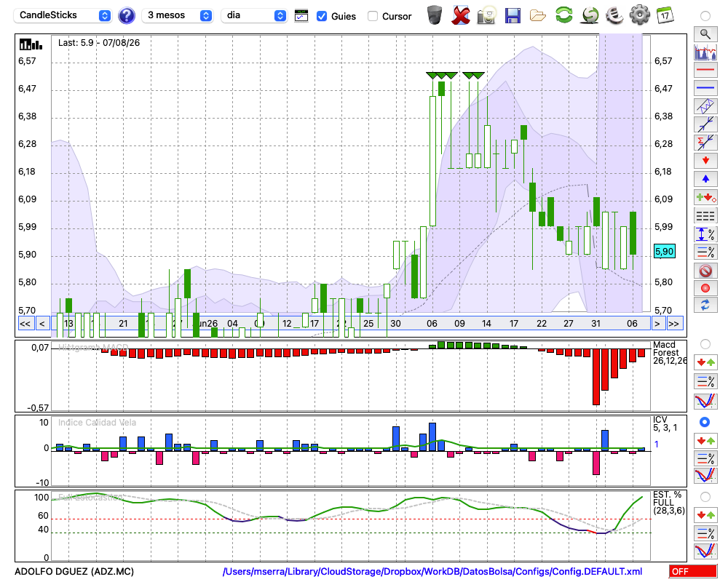
Task: Click the EST. % FULL (28,3,6) label
Action: coord(668,503)
